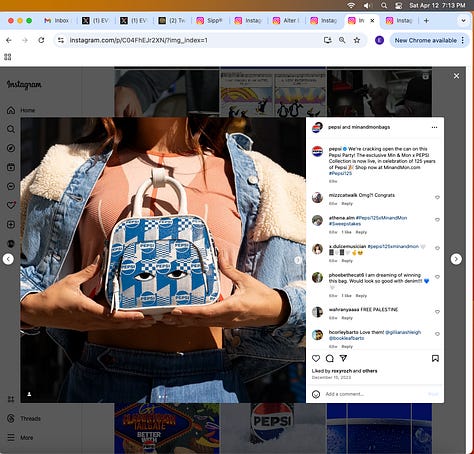
Task: Open the apps grid in bookmarks bar
Action: pos(8,57)
